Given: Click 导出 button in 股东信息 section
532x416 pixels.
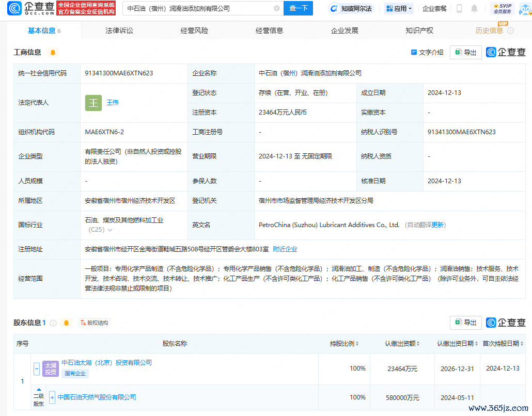Looking at the screenshot, I should pyautogui.click(x=465, y=323).
